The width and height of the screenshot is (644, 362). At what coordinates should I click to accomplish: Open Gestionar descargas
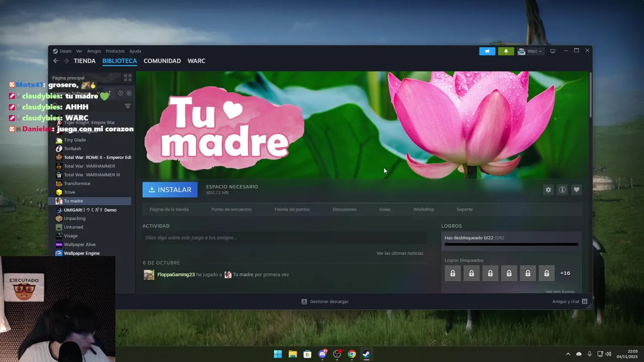coord(325,302)
